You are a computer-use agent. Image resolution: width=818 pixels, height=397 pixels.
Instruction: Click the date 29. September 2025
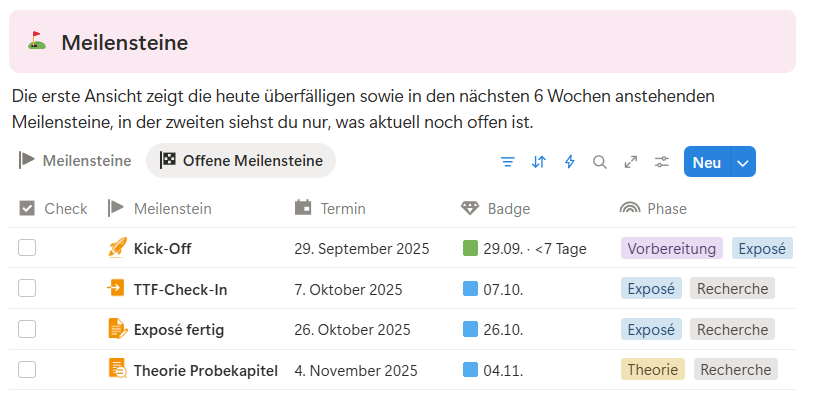(362, 249)
